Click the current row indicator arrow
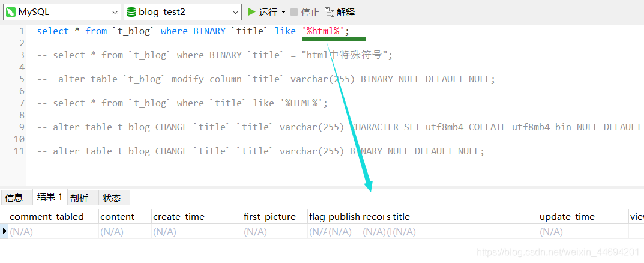This screenshot has height=263, width=644. tap(5, 231)
